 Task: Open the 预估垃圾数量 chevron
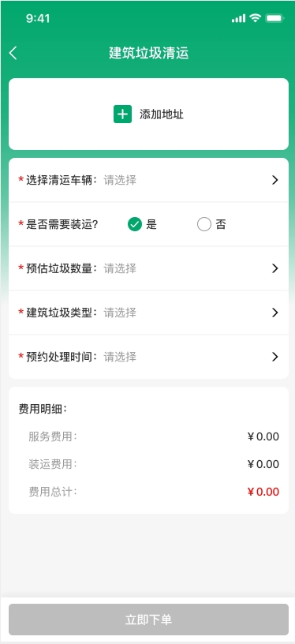tap(275, 268)
